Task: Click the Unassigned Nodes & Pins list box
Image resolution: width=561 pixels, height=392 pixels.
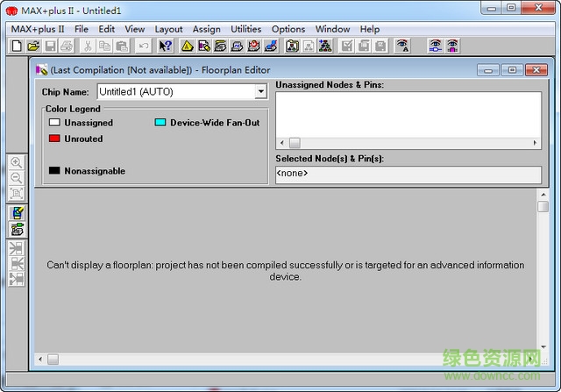Action: point(408,114)
